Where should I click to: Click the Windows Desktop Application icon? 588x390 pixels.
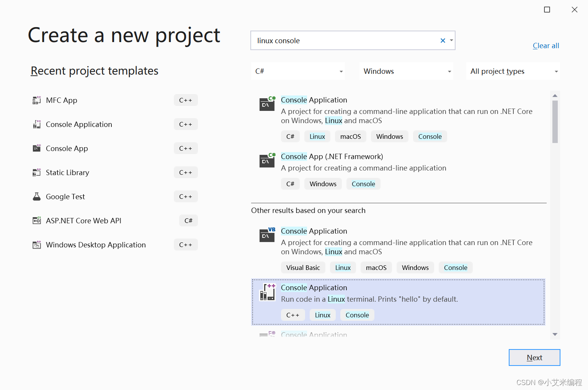click(x=37, y=245)
